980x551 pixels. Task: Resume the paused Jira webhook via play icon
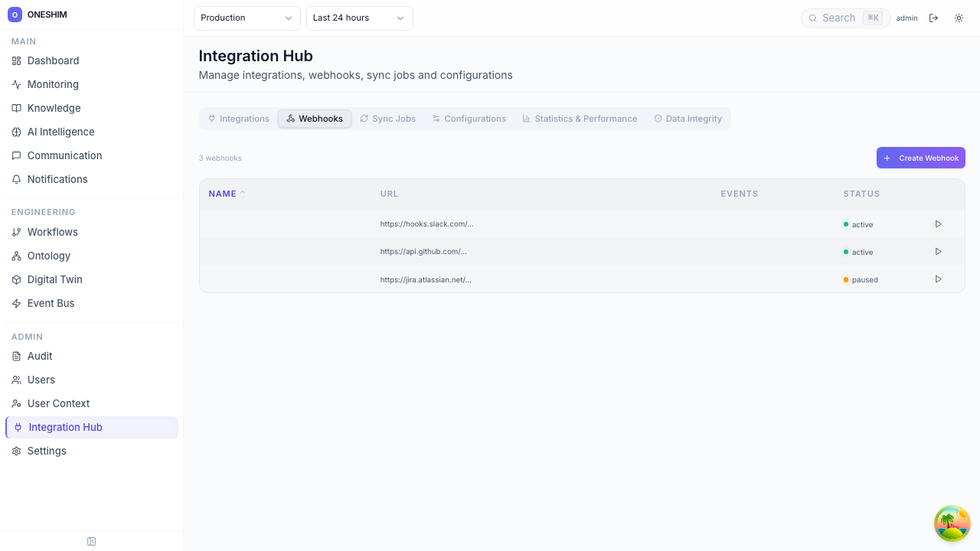[938, 279]
